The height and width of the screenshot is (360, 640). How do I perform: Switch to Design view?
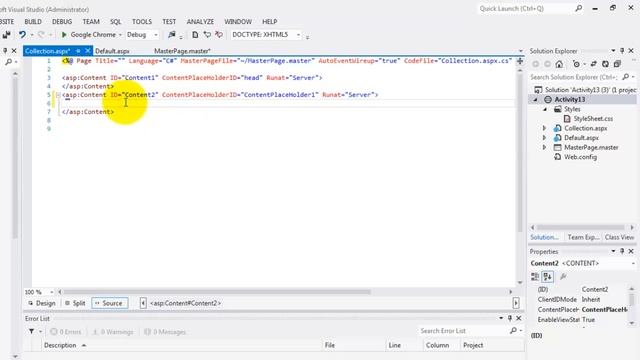[x=42, y=303]
